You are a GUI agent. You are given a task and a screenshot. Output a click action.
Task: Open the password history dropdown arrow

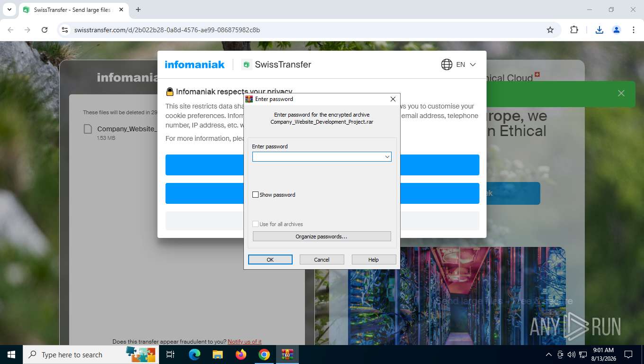pos(387,157)
